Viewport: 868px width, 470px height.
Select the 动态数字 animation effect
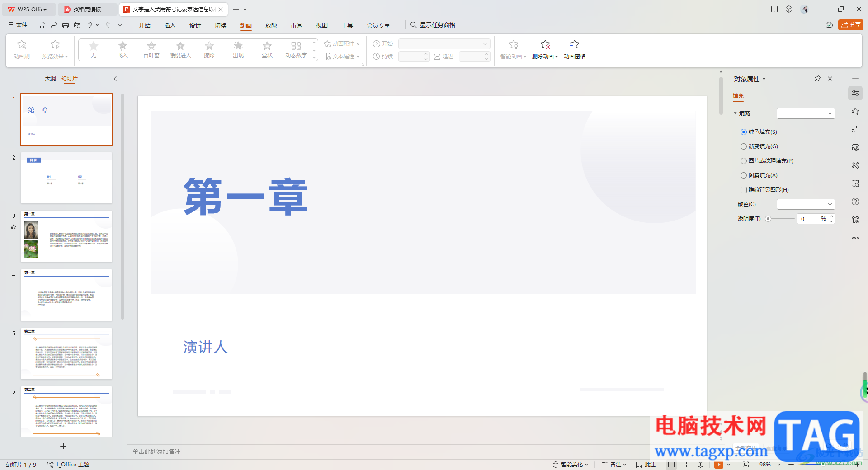coord(296,50)
